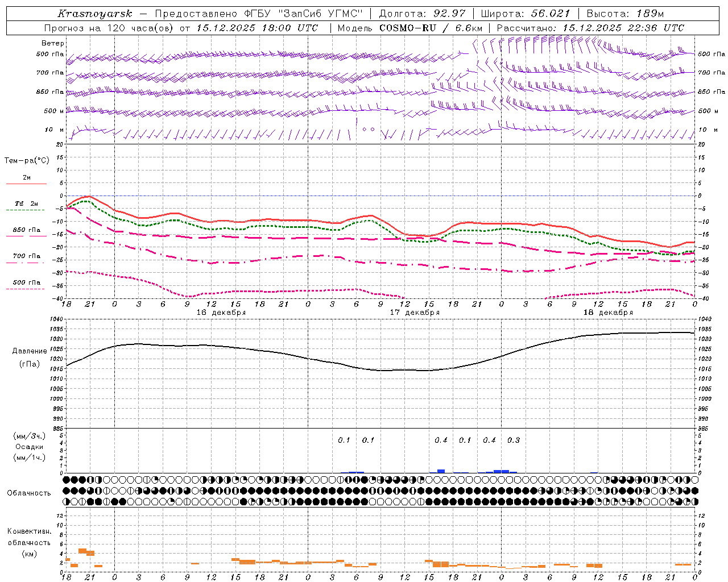Image resolution: width=728 pixels, height=582 pixels.
Task: Click the Рассчитано: 15.12.2025 22:36 UTC text
Action: [x=590, y=28]
